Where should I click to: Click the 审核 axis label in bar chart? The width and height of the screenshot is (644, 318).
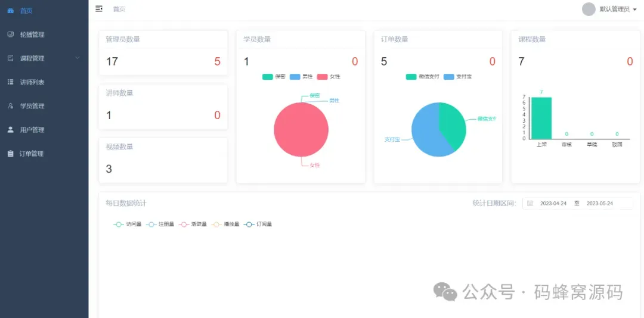coord(567,145)
